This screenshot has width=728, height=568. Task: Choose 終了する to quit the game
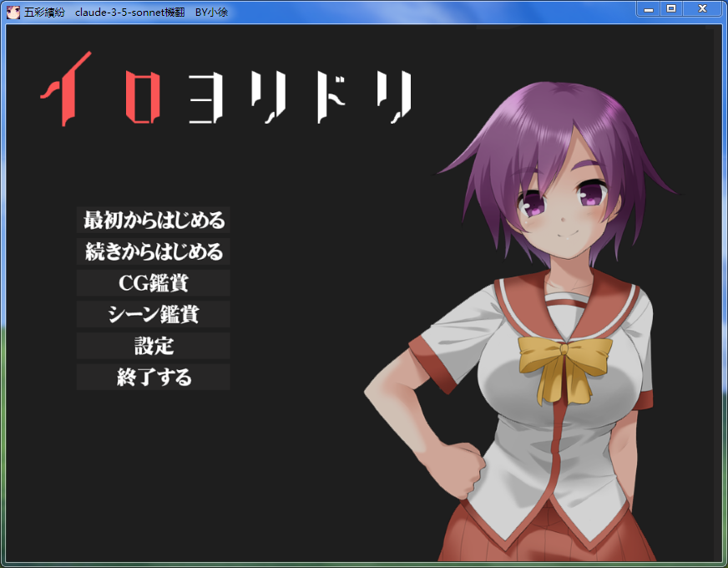[x=154, y=377]
